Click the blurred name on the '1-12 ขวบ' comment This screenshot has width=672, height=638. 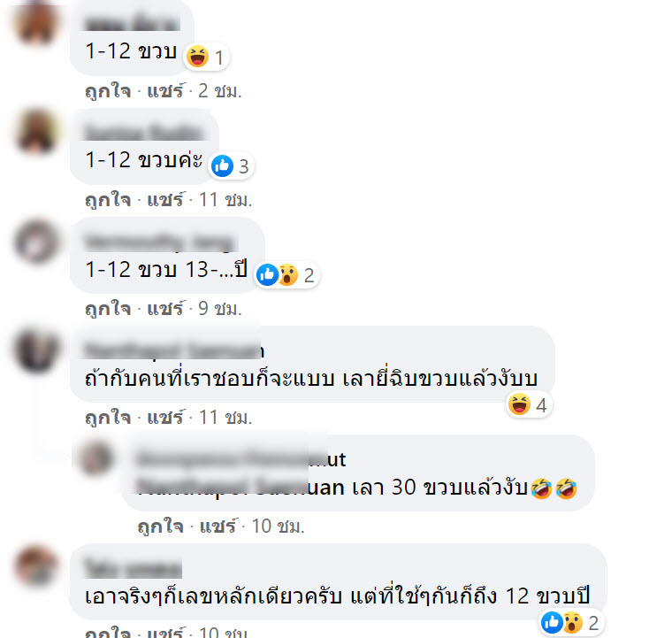[132, 23]
